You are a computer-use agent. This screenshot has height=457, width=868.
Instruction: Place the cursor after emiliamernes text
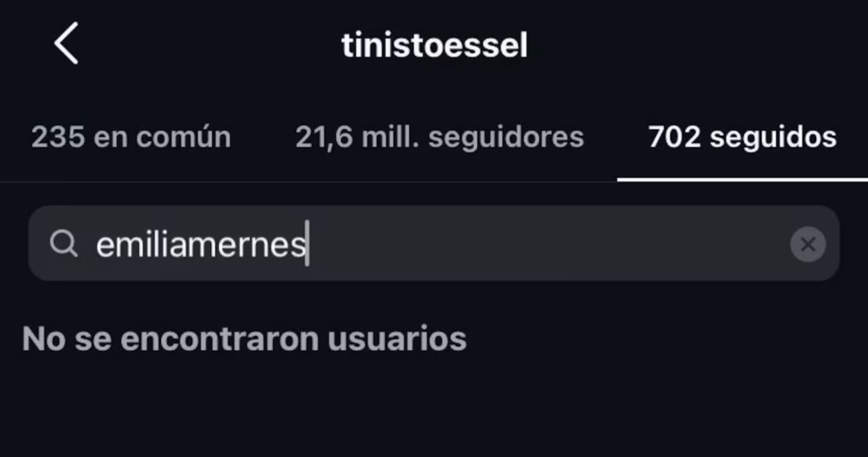[307, 245]
